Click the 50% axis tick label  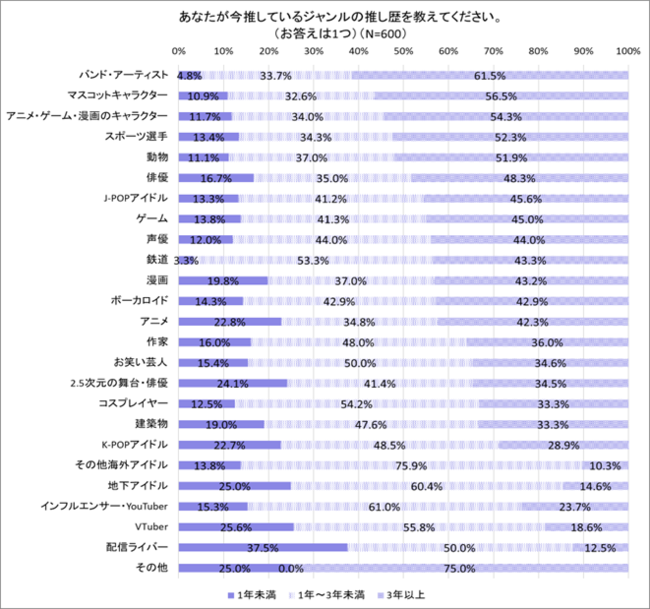pyautogui.click(x=403, y=51)
